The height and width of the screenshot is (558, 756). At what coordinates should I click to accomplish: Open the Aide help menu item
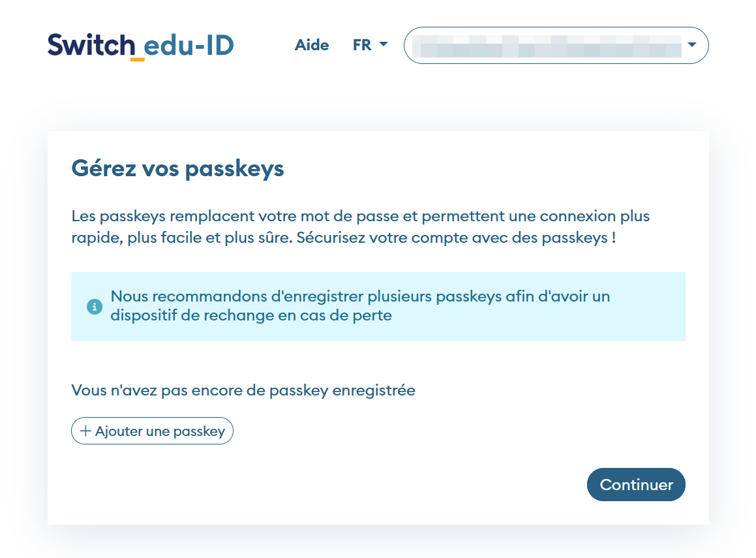312,45
